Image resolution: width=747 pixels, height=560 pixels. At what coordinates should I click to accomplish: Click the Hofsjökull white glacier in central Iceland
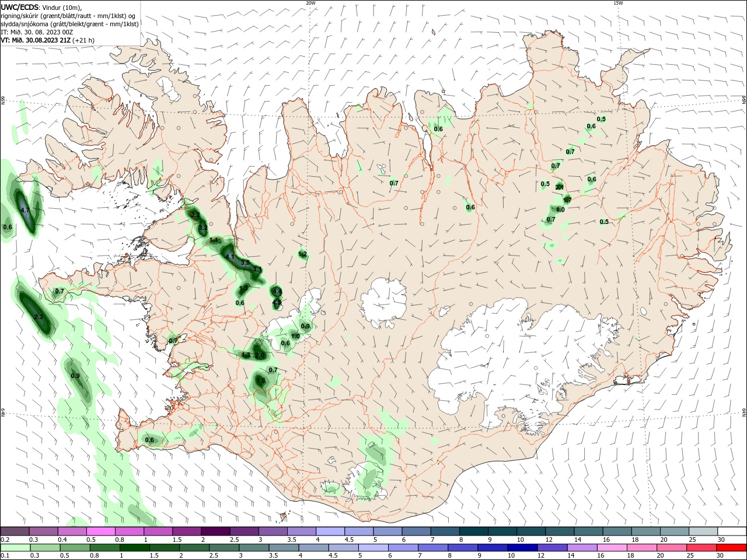click(x=383, y=303)
